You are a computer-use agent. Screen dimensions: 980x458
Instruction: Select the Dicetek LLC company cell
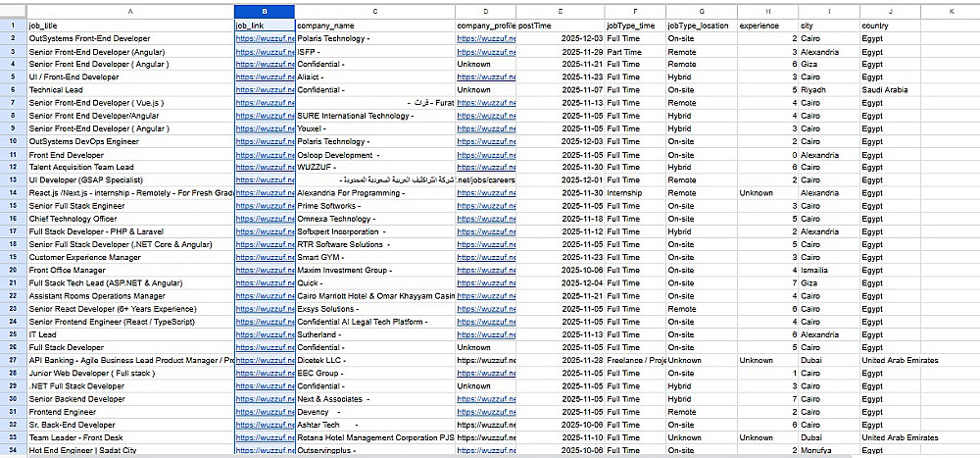tap(375, 360)
